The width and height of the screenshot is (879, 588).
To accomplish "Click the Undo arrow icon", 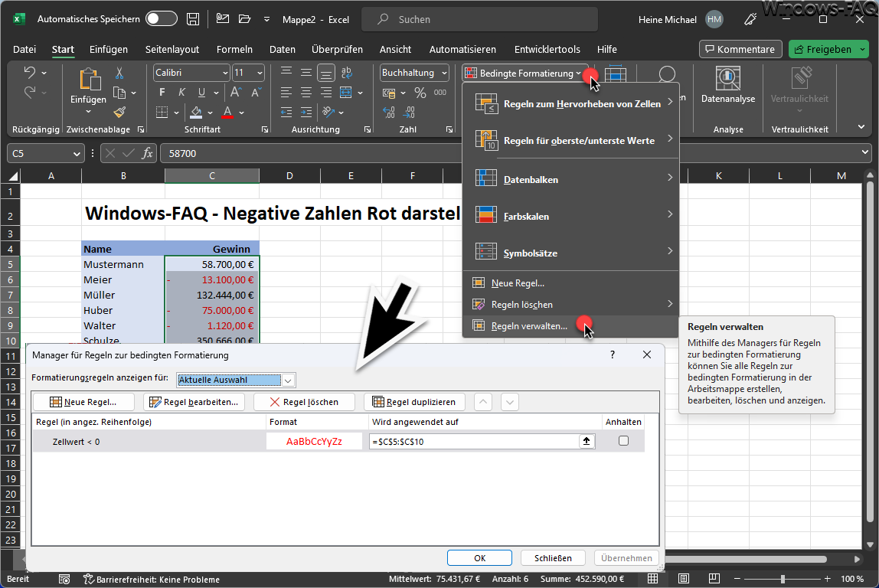I will tap(30, 73).
